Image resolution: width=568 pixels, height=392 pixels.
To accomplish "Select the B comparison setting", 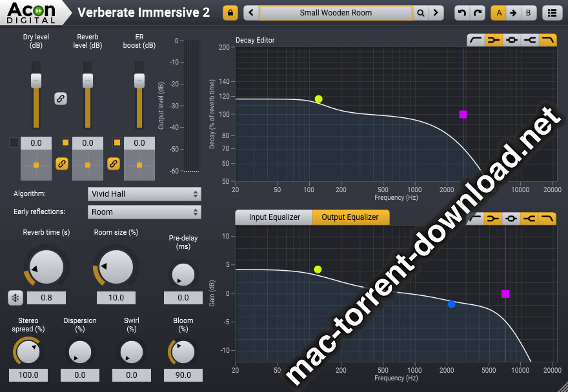I will click(x=528, y=13).
